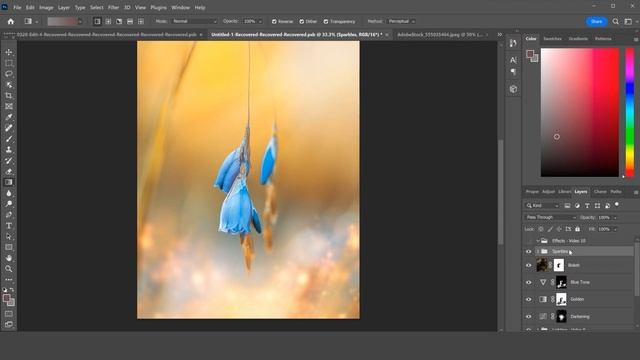This screenshot has width=640, height=360.
Task: Select the Brush tool
Action: pyautogui.click(x=9, y=139)
